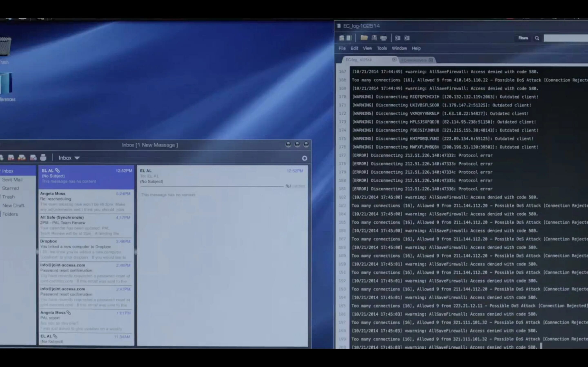Expand the Folders section in the email sidebar

click(10, 214)
